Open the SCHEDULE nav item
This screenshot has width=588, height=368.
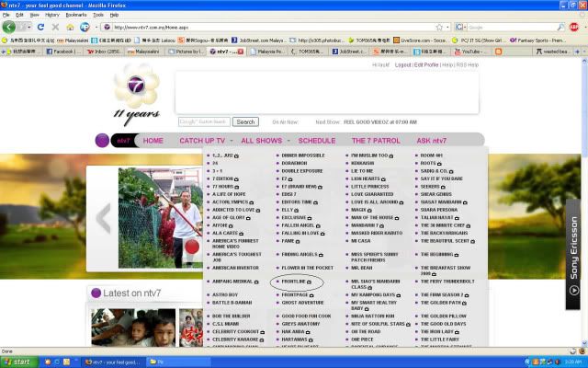(317, 141)
